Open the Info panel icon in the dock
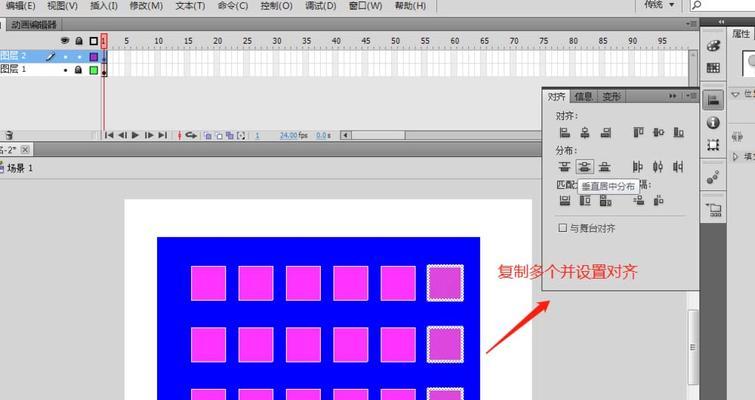The width and height of the screenshot is (755, 400). (x=713, y=122)
